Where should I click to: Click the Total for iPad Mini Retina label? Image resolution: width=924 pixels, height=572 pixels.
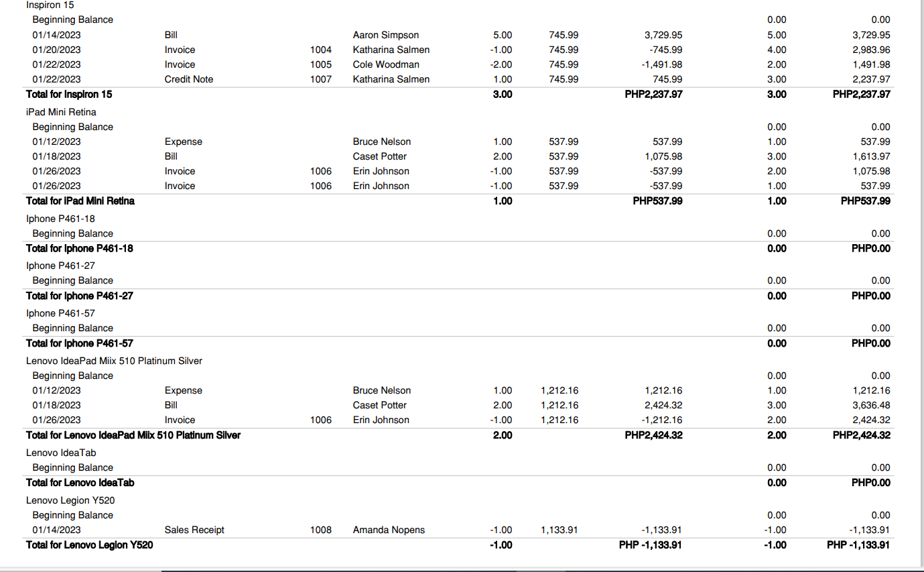coord(80,201)
